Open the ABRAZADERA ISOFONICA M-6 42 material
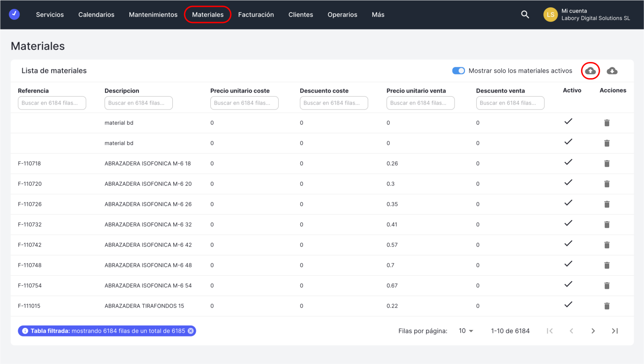 point(148,245)
